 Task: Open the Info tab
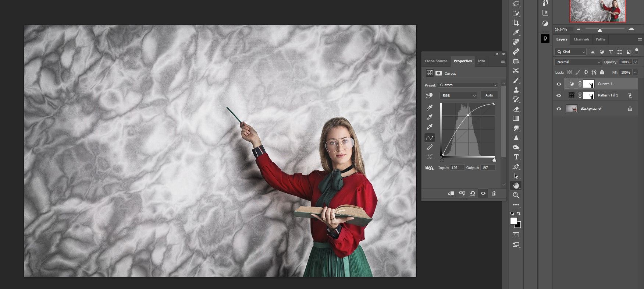tap(481, 61)
